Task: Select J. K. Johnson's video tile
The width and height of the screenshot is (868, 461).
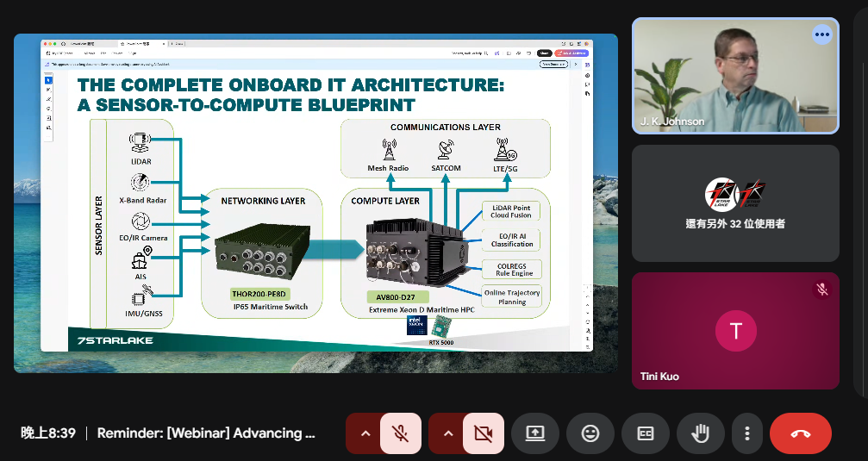Action: pos(734,78)
